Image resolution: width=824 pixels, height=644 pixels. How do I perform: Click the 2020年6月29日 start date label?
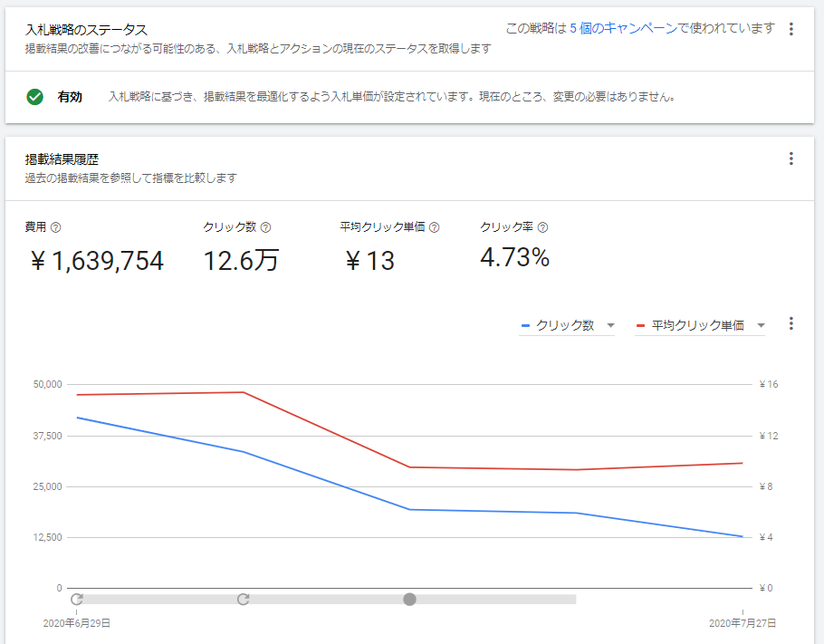77,623
